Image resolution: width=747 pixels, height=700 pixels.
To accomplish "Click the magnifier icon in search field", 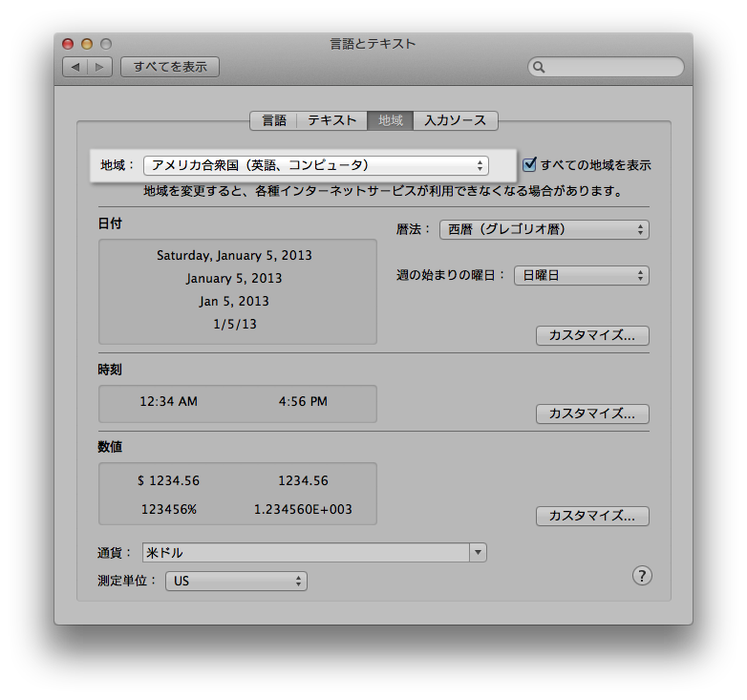I will [x=539, y=67].
